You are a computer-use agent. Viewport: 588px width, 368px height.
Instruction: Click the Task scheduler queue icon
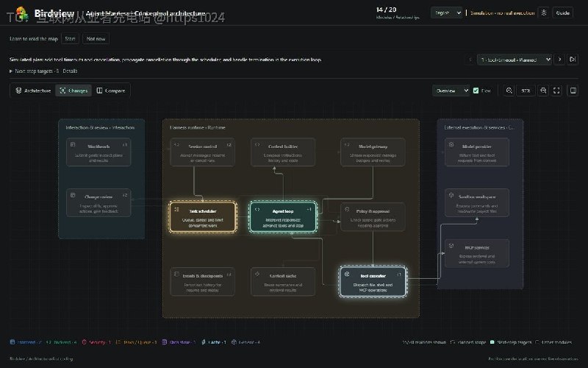coord(176,210)
